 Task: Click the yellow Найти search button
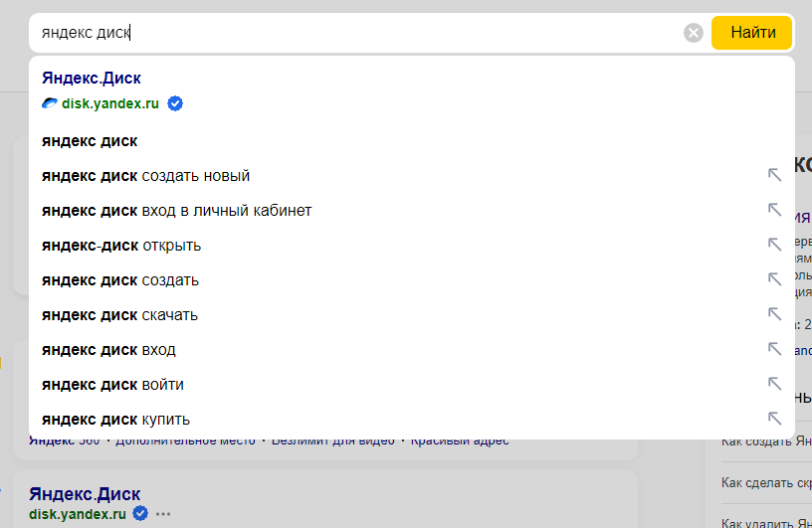coord(752,33)
